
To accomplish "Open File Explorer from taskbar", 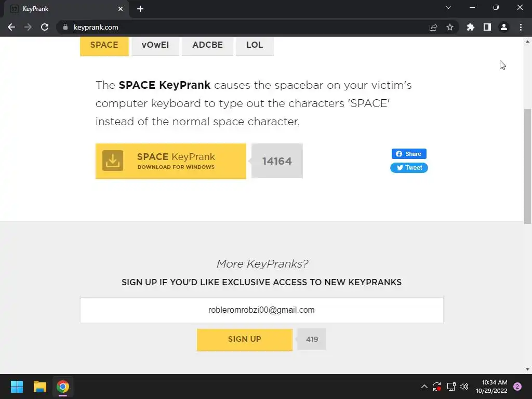I will [39, 387].
